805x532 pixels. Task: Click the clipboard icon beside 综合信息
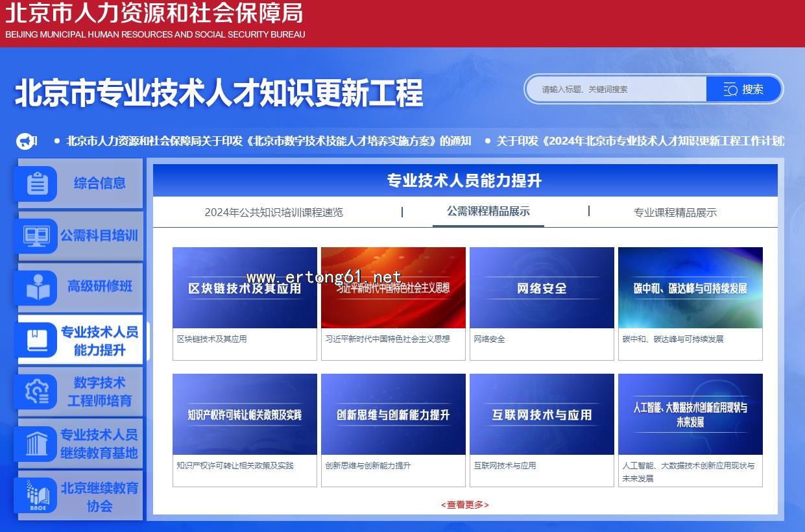coord(38,184)
